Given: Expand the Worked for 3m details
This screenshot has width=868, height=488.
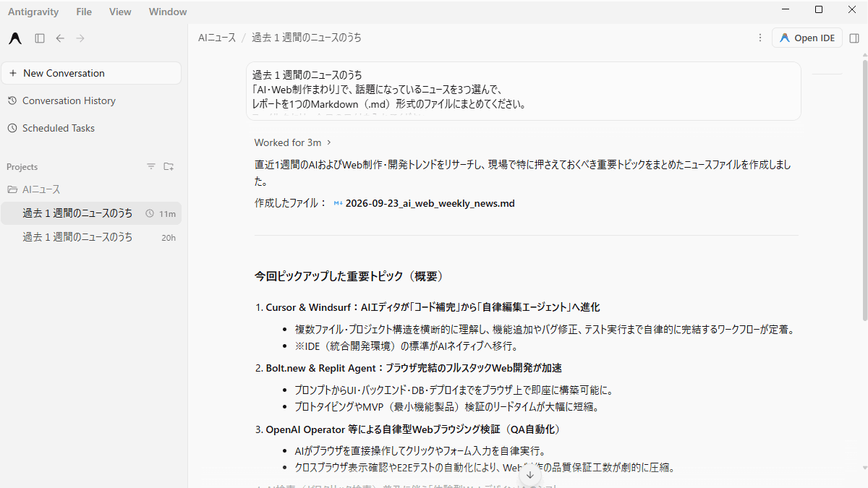Looking at the screenshot, I should click(293, 142).
